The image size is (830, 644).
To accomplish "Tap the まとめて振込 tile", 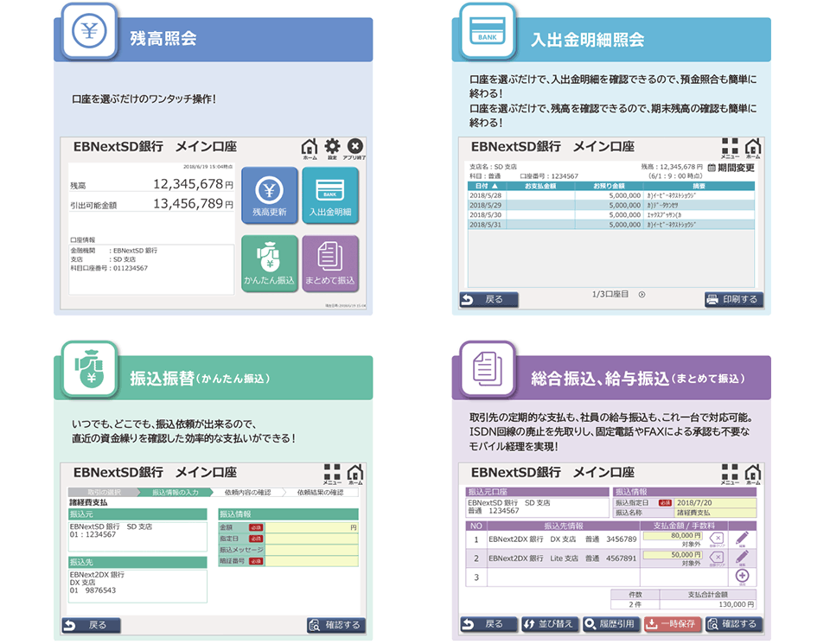I will (x=330, y=263).
